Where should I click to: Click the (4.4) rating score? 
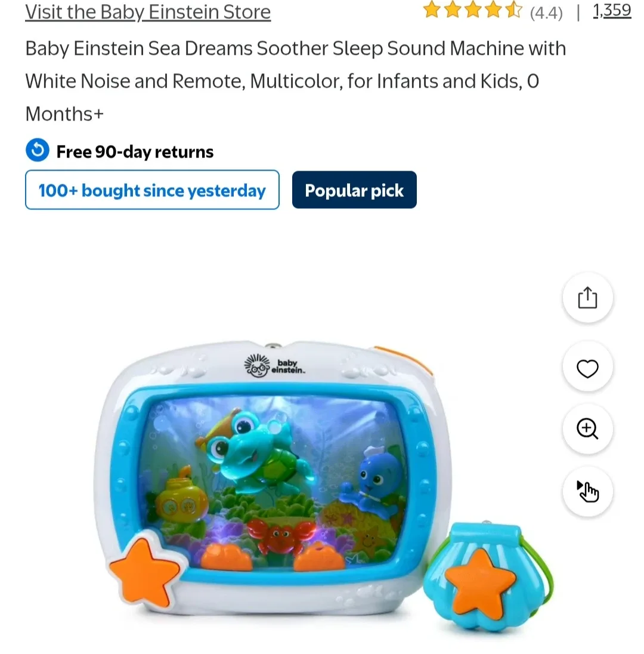point(546,13)
